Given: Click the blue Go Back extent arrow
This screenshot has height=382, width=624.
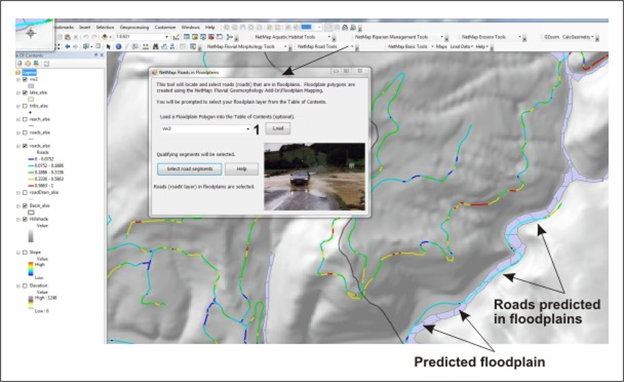Looking at the screenshot, I should (68, 47).
